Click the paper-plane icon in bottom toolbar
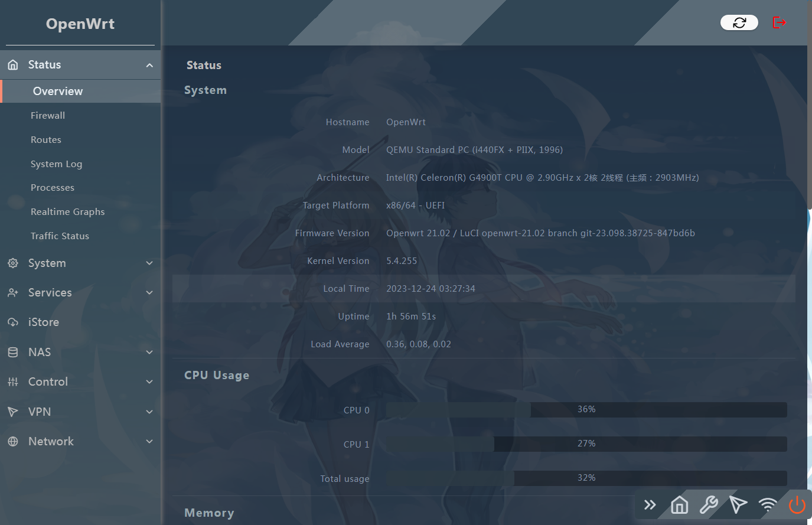Image resolution: width=812 pixels, height=525 pixels. coord(738,505)
